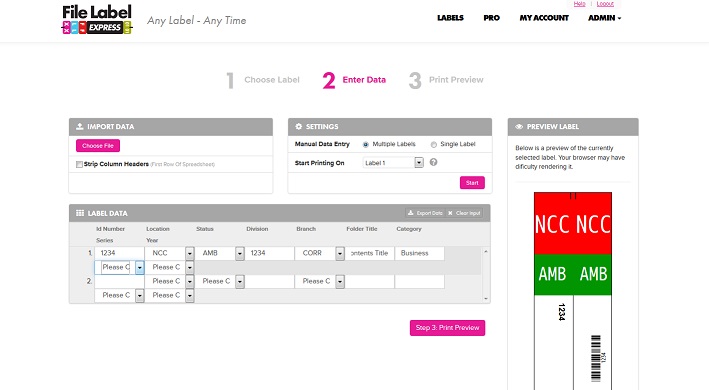
Task: Click the Preview Label eye icon
Action: coord(519,127)
